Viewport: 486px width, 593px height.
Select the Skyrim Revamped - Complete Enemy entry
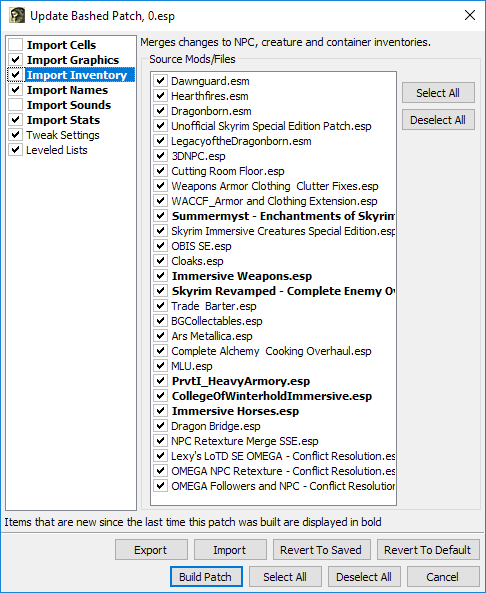click(283, 291)
